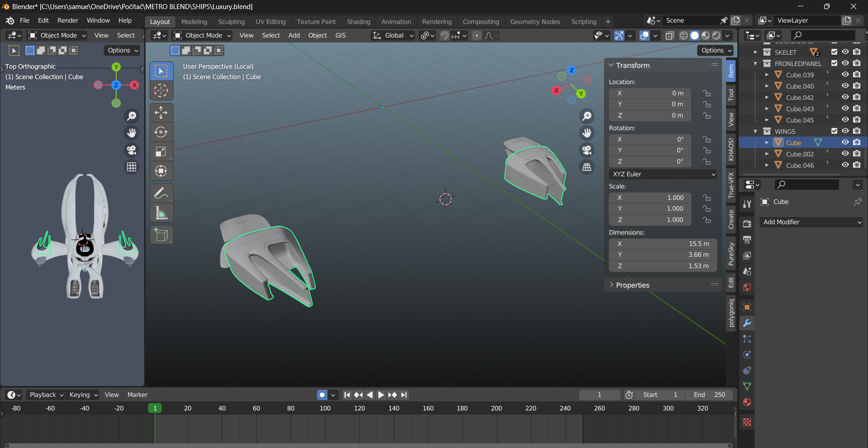Click the Keying button in timeline

pyautogui.click(x=83, y=395)
